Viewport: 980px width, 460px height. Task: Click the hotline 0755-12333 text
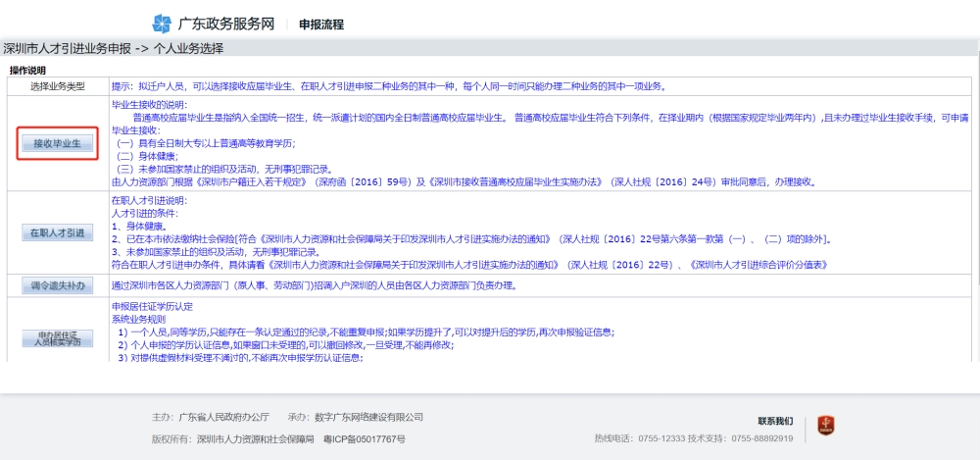[x=639, y=438]
